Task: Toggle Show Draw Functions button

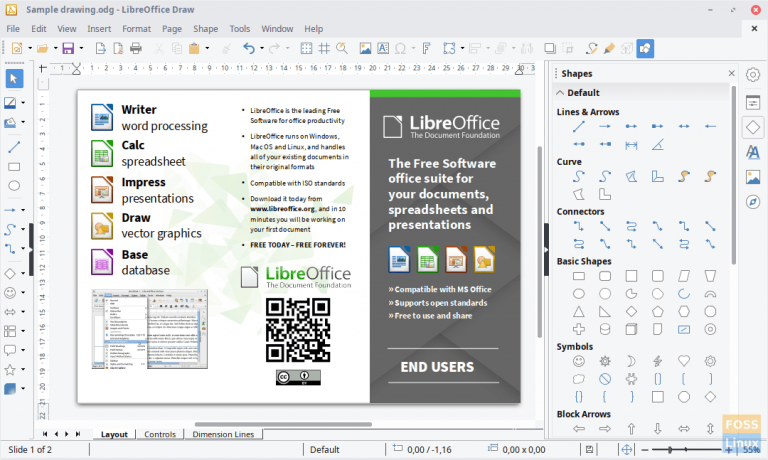Action: click(x=645, y=48)
